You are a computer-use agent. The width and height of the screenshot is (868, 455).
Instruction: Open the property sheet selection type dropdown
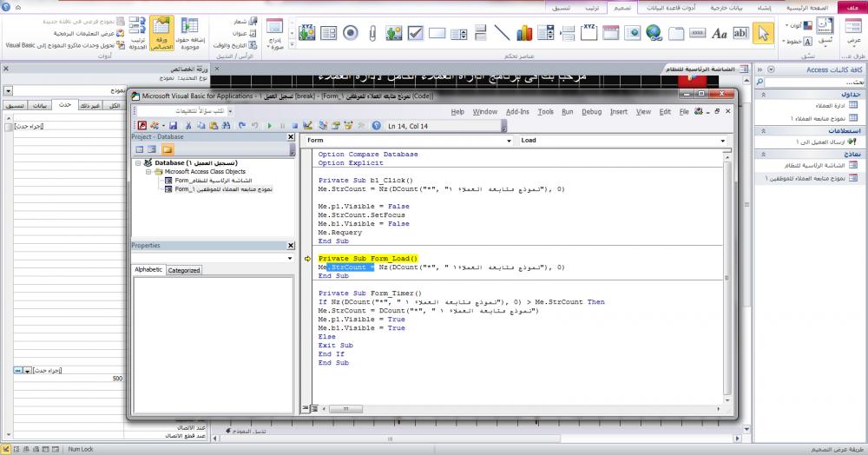click(x=9, y=91)
